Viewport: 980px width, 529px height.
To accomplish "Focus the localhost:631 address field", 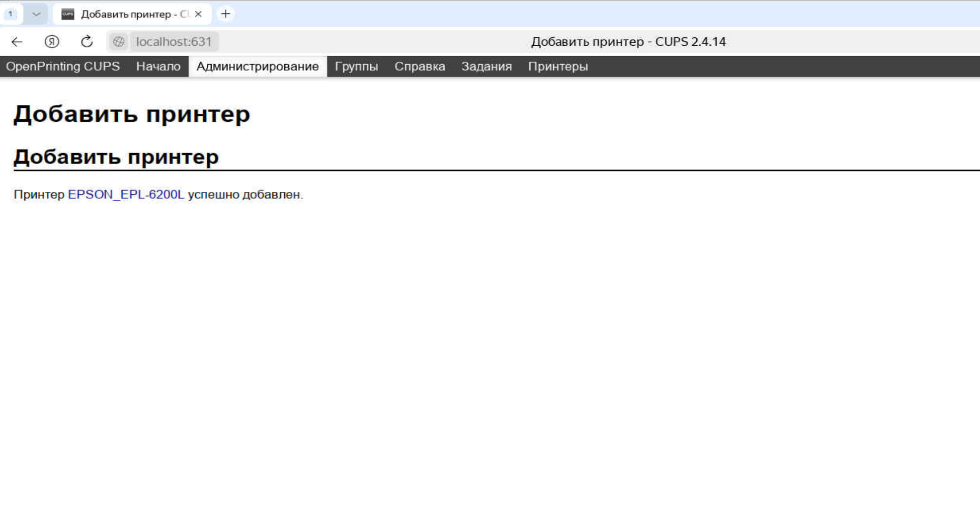I will 173,42.
